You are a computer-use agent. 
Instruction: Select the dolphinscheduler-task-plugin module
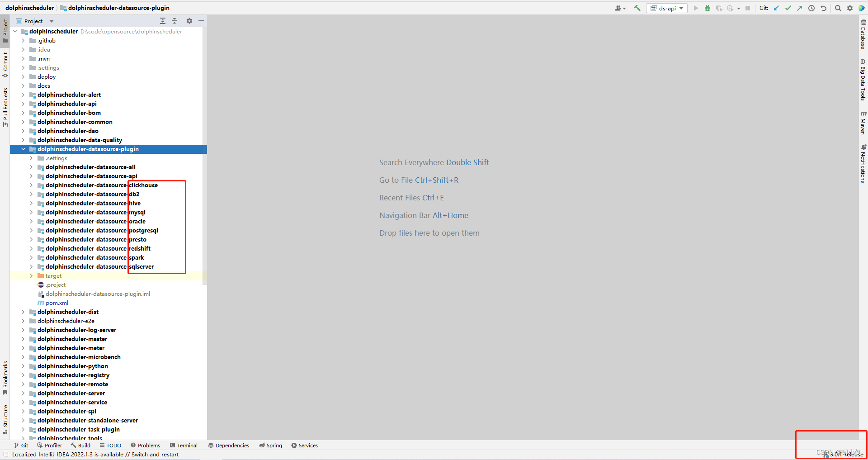point(79,430)
